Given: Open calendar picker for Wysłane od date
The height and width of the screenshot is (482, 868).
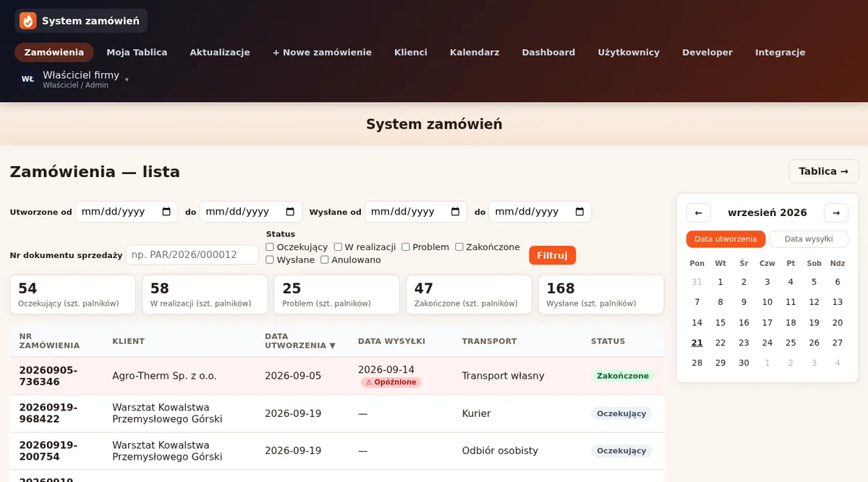Looking at the screenshot, I should [455, 212].
